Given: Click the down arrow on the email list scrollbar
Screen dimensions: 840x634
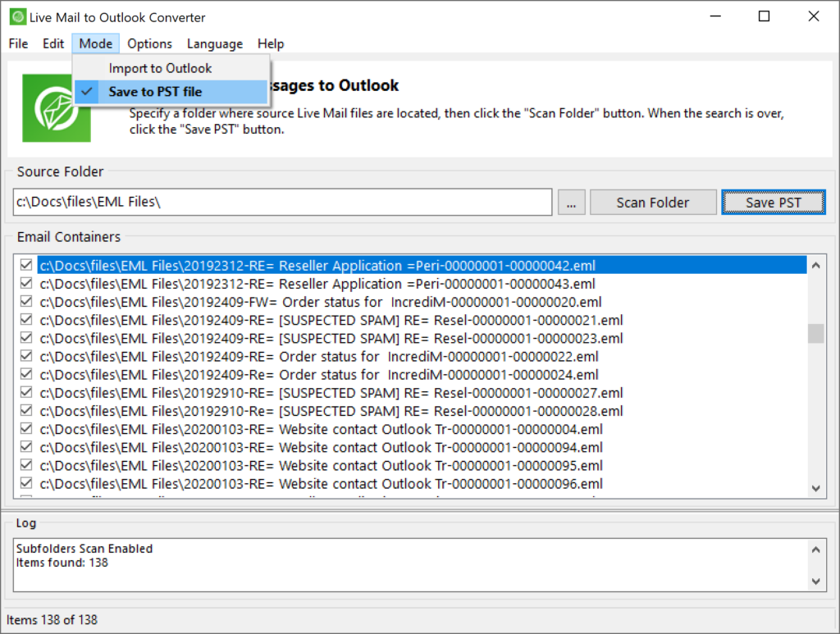Looking at the screenshot, I should (x=815, y=488).
